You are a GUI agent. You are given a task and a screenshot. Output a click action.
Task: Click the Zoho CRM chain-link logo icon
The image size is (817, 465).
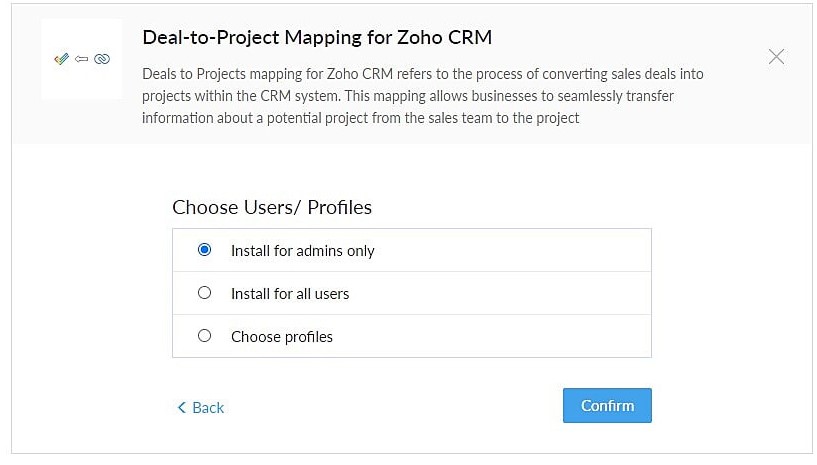click(102, 59)
